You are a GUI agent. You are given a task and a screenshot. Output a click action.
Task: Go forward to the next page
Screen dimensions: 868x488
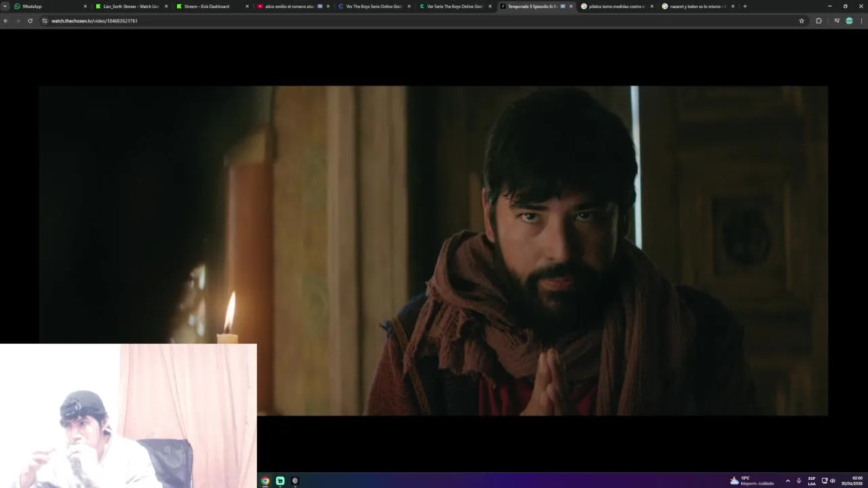18,21
